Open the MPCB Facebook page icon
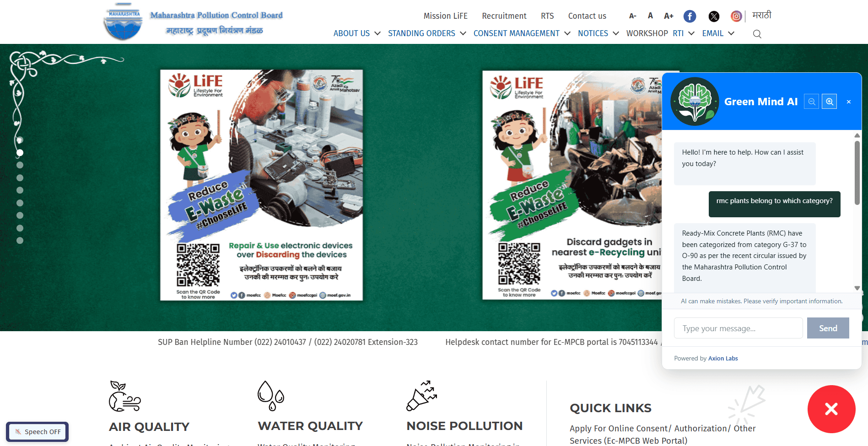Viewport: 868px width, 446px height. 690,16
